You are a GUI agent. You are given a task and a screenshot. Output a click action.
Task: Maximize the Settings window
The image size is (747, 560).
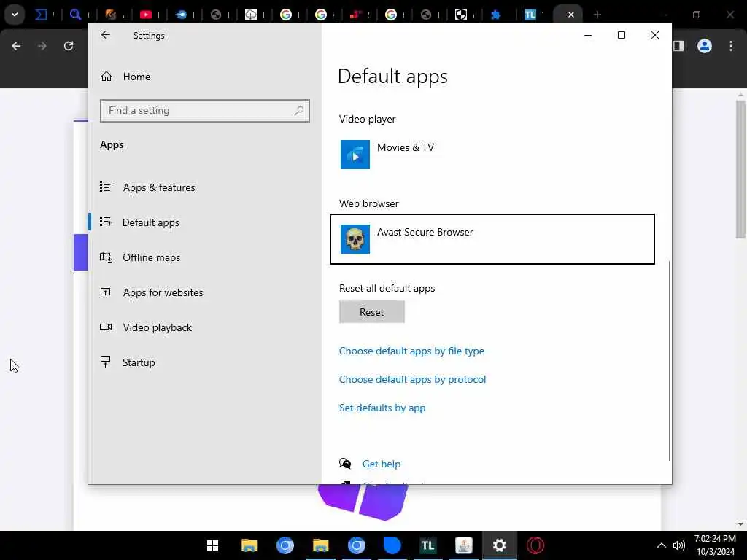tap(622, 35)
